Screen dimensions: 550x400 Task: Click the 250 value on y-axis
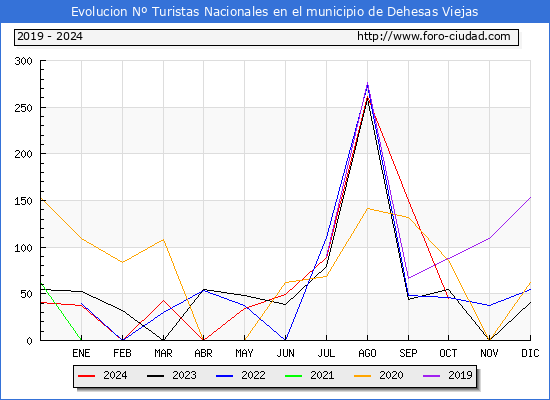pos(24,108)
